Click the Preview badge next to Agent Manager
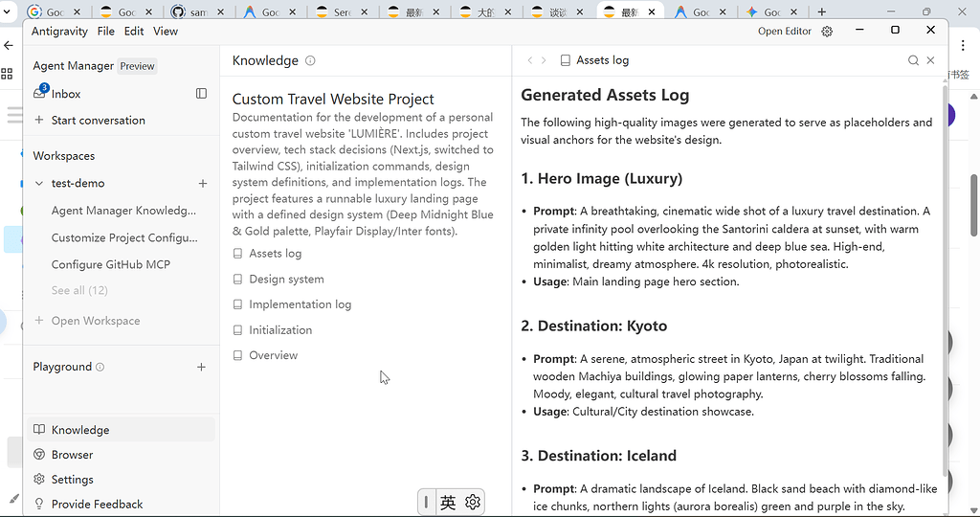The width and height of the screenshot is (980, 517). point(137,66)
